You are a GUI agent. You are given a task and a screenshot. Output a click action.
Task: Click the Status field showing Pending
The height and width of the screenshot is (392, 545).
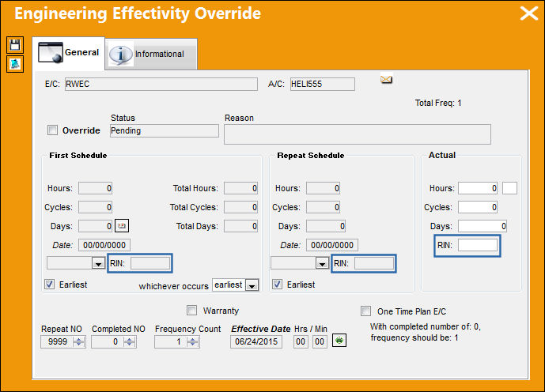(165, 130)
